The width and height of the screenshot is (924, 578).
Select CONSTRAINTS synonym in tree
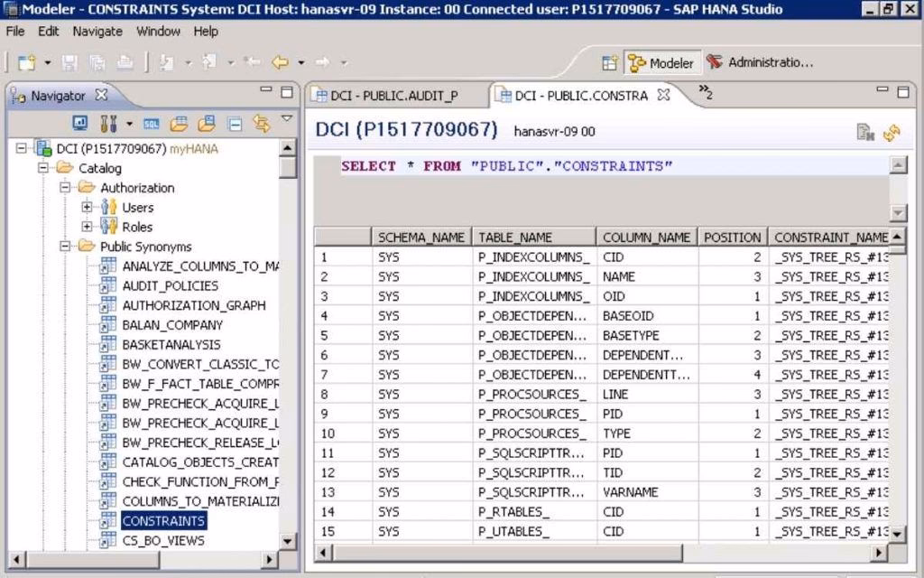(164, 521)
